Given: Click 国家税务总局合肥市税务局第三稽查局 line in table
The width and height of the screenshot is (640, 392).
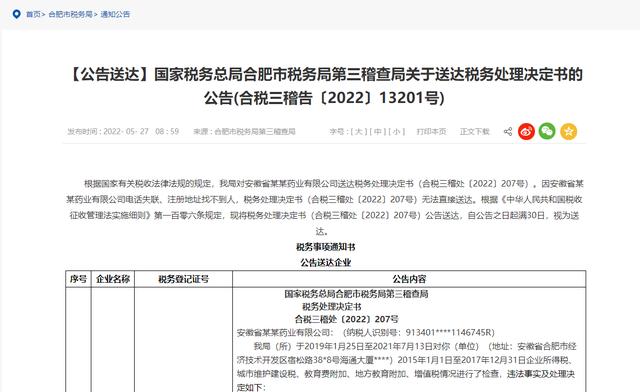Looking at the screenshot, I should click(x=356, y=294).
